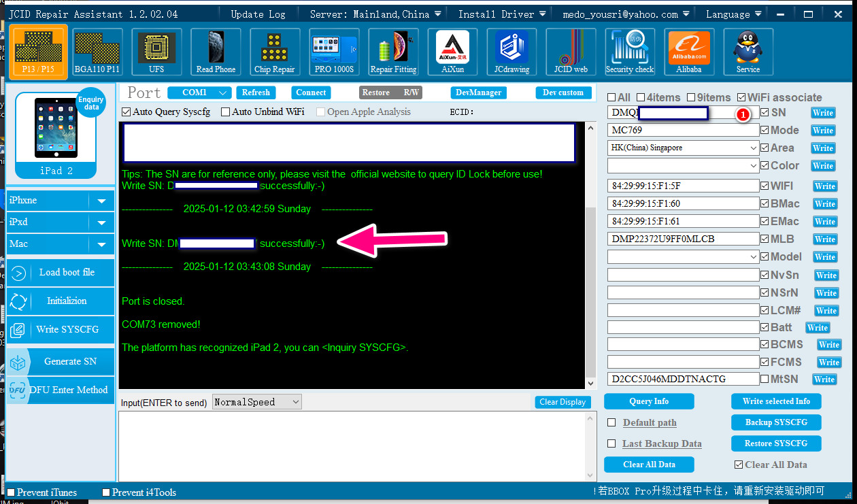Check the All items checkbox

point(611,97)
